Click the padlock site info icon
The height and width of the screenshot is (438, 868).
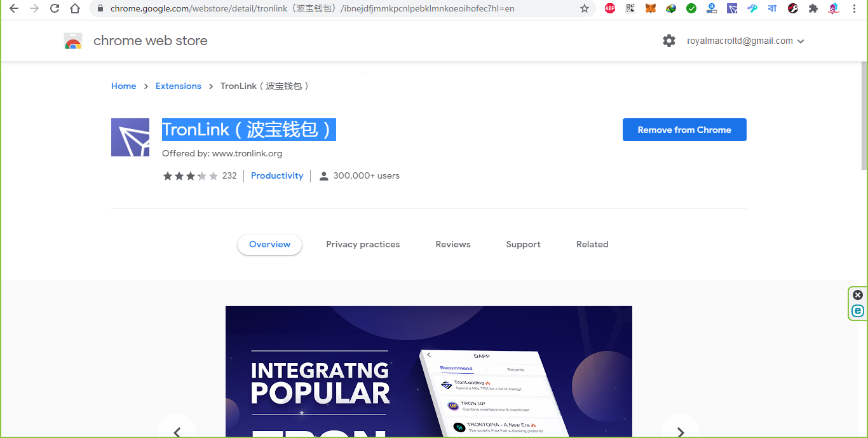[100, 9]
